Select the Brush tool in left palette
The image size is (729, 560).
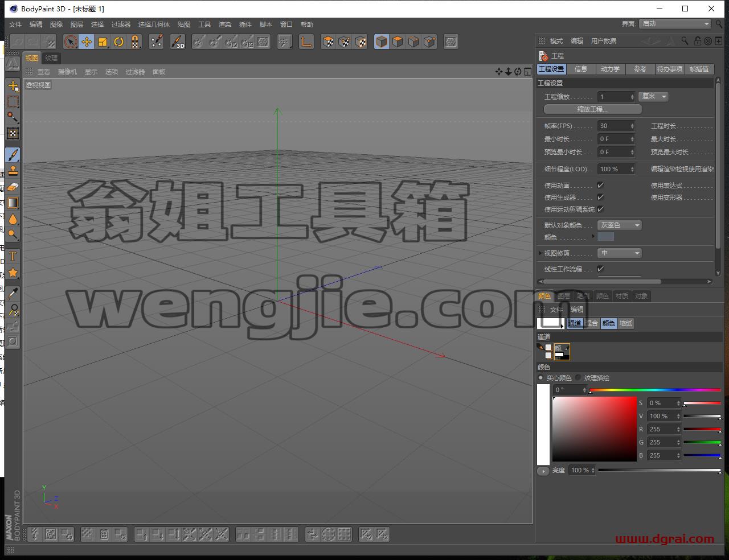click(x=13, y=155)
